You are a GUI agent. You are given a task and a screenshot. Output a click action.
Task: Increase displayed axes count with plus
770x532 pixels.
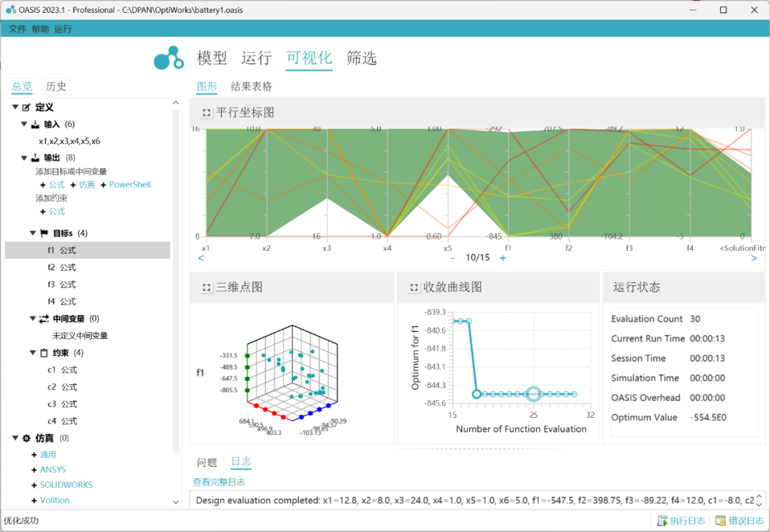(503, 258)
